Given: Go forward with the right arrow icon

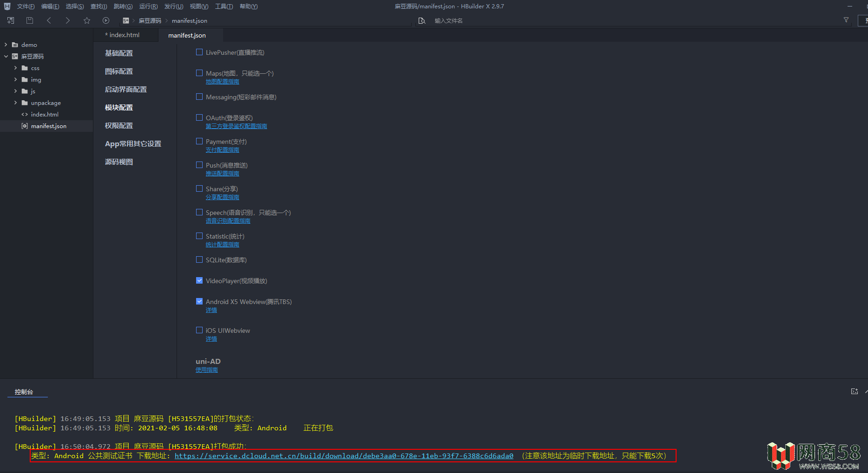Looking at the screenshot, I should coord(68,20).
